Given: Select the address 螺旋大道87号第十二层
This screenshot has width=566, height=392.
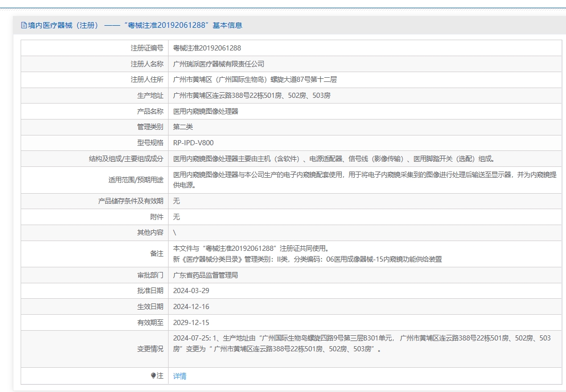Looking at the screenshot, I should tap(303, 79).
